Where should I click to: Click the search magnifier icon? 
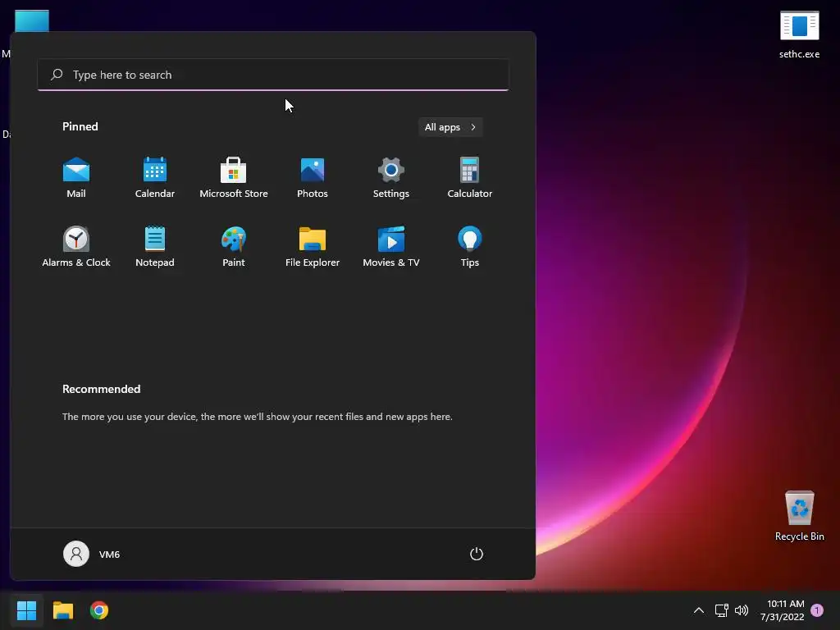(57, 75)
